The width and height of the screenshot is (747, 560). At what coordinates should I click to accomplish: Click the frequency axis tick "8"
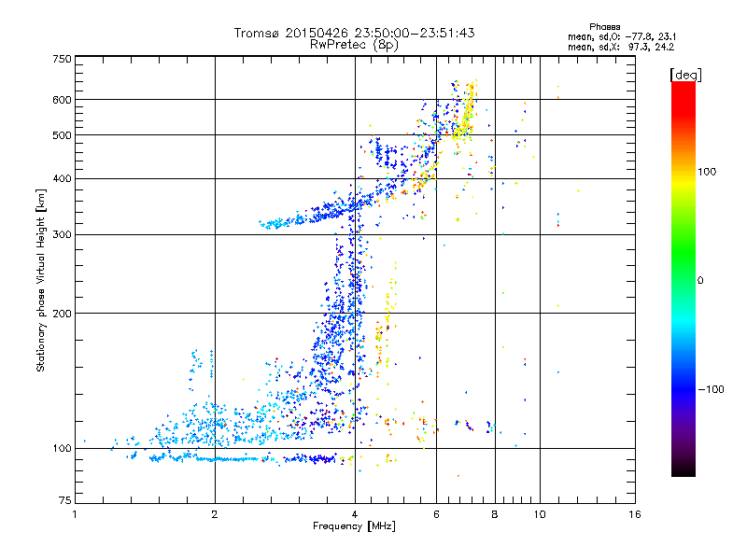495,514
